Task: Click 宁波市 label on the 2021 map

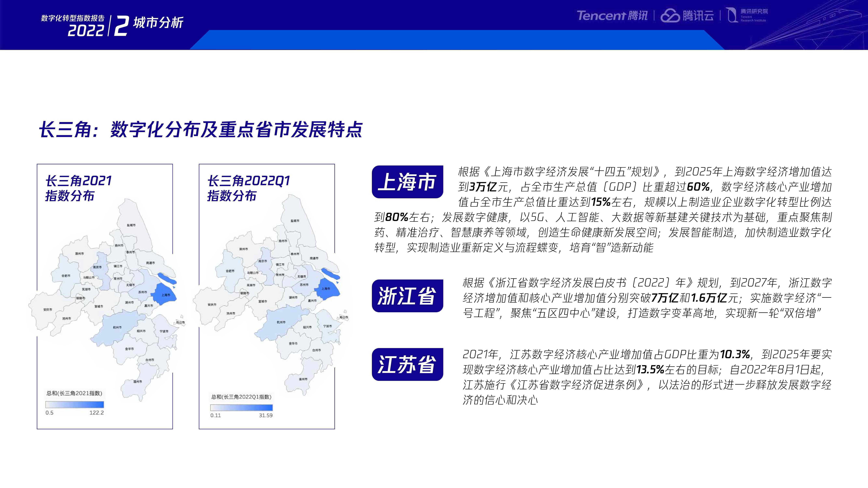Action: point(164,331)
